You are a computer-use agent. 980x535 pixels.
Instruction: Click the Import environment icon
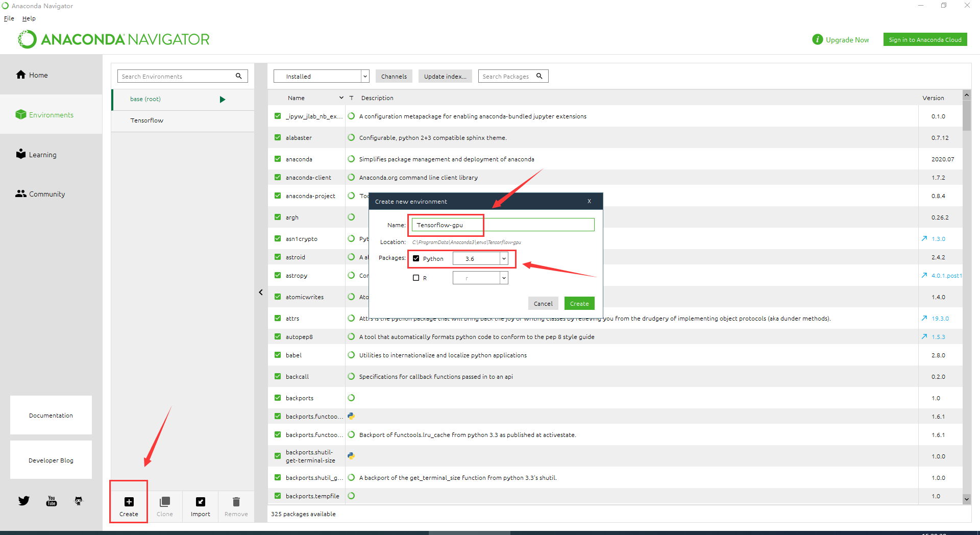click(201, 502)
